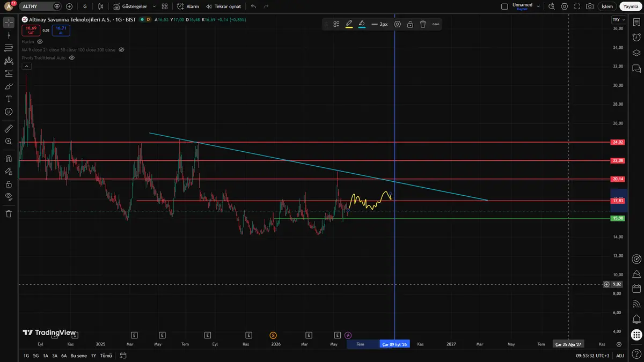Select the Tümü date range tab
The width and height of the screenshot is (644, 362).
[x=106, y=356]
